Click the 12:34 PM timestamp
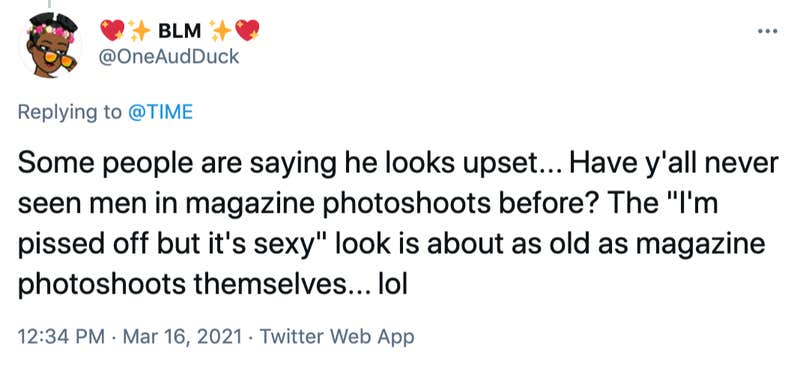800x370 pixels. point(61,337)
